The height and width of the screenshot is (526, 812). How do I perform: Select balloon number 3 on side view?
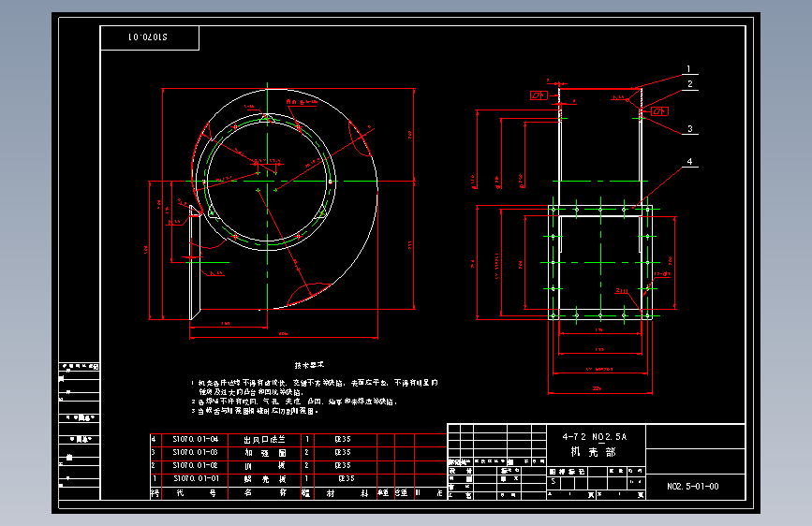tap(690, 129)
